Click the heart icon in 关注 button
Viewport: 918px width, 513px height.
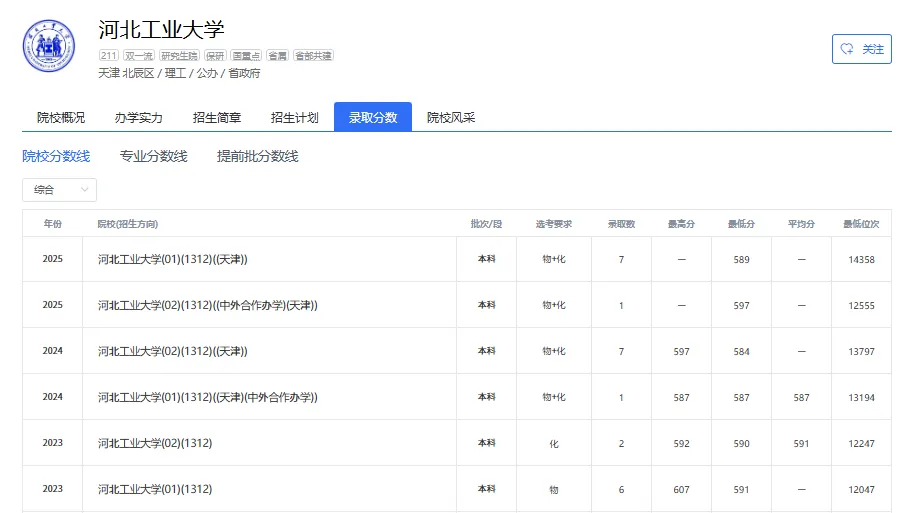click(x=847, y=49)
